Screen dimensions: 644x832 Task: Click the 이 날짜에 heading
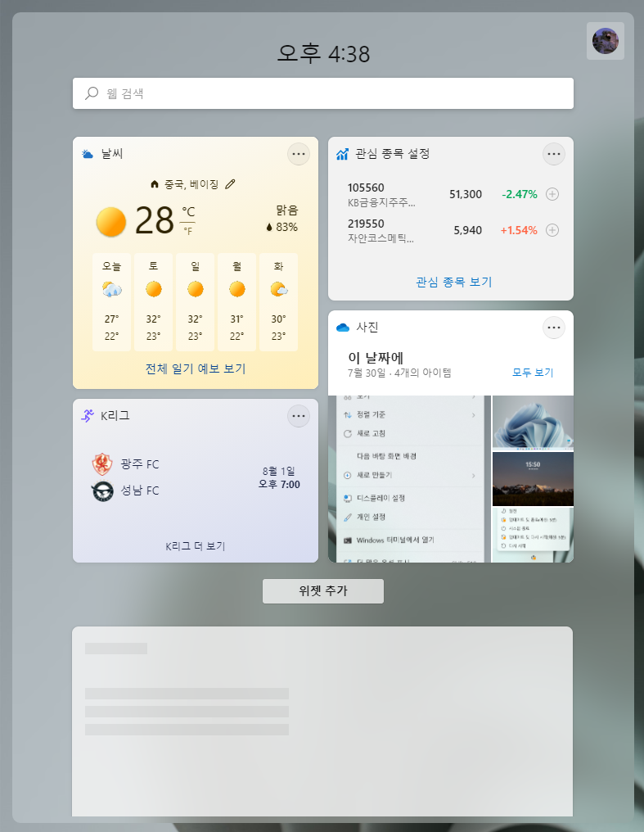click(x=376, y=358)
